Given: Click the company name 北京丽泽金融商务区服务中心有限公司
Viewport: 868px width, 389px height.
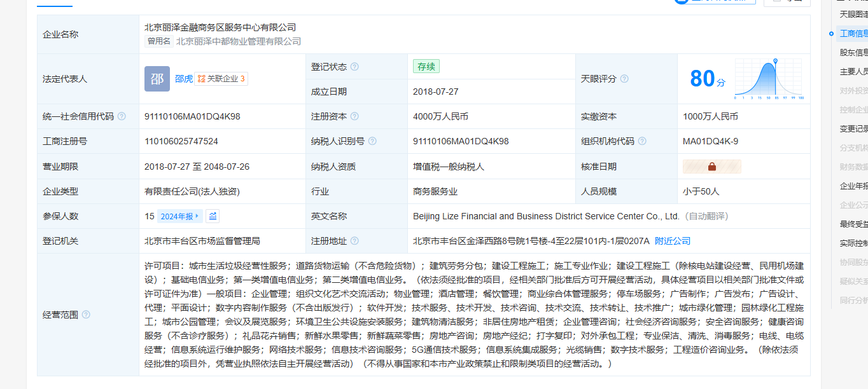Looking at the screenshot, I should point(220,27).
